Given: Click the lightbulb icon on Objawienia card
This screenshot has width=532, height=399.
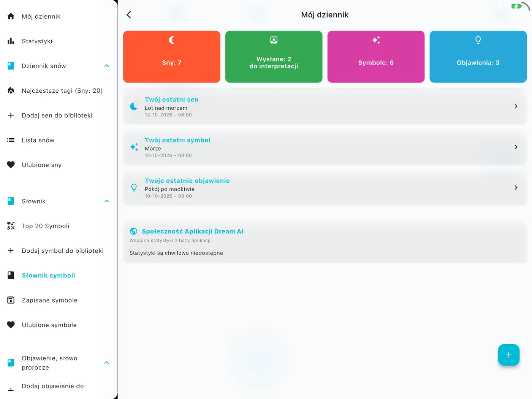Looking at the screenshot, I should [478, 40].
